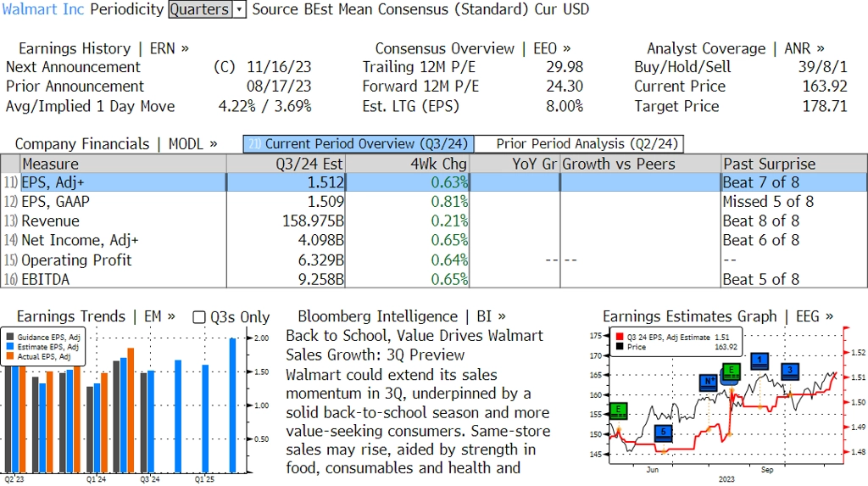Click the Current Price value in Analyst Coverage
This screenshot has height=486, width=868.
[825, 87]
